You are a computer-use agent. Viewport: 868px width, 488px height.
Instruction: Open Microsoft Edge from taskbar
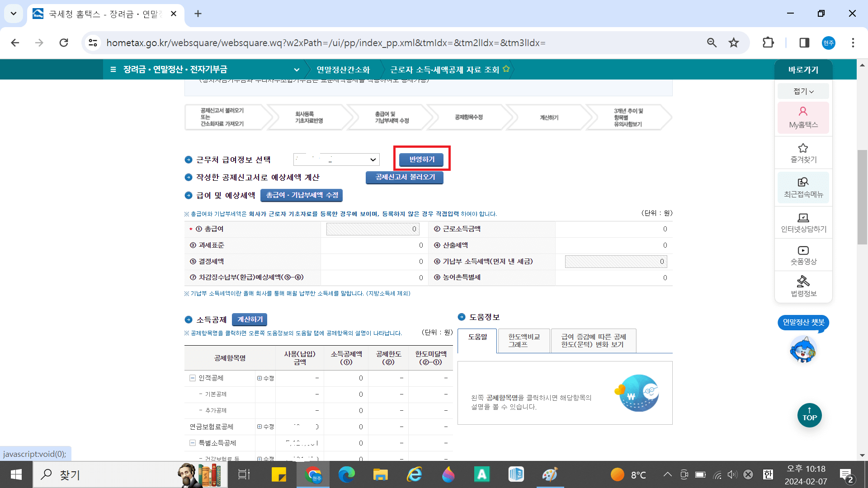[346, 474]
